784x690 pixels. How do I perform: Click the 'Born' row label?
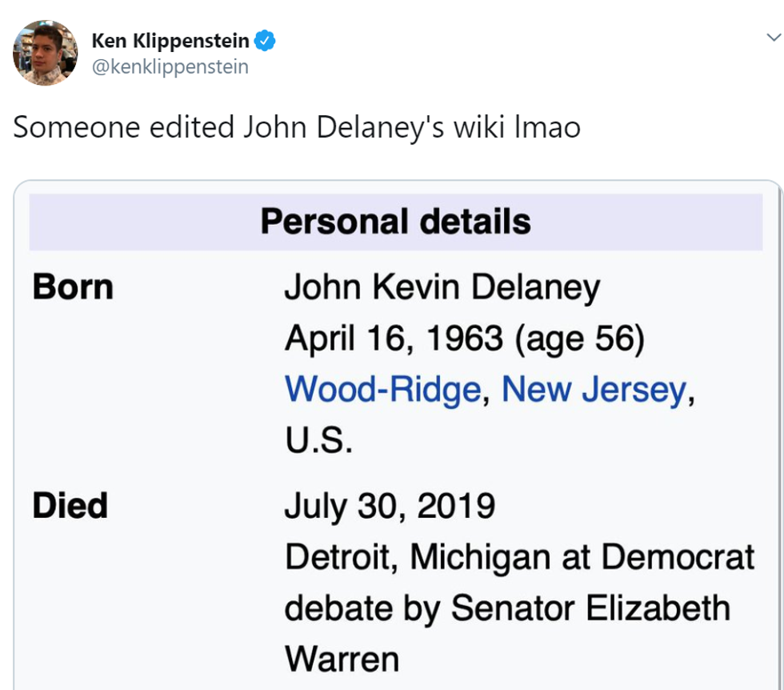73,288
